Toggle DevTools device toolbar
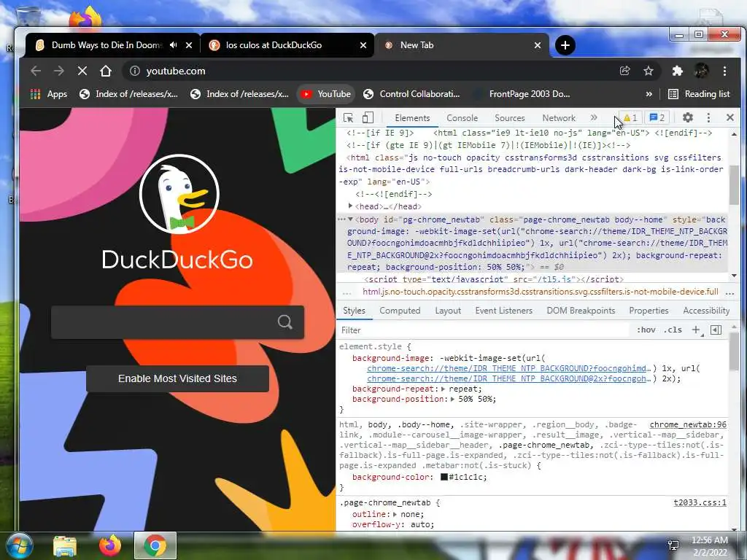The width and height of the screenshot is (747, 560). 368,117
